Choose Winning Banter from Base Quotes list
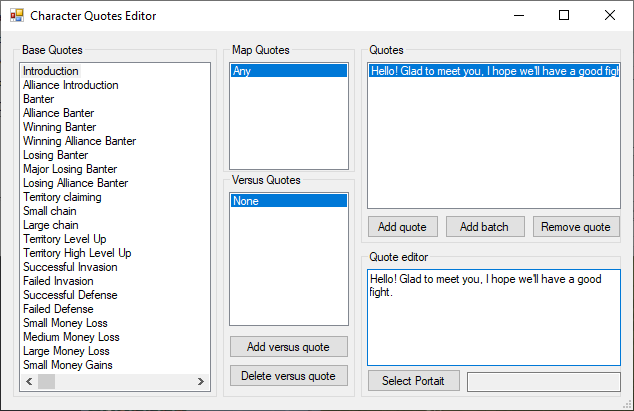 [59, 127]
